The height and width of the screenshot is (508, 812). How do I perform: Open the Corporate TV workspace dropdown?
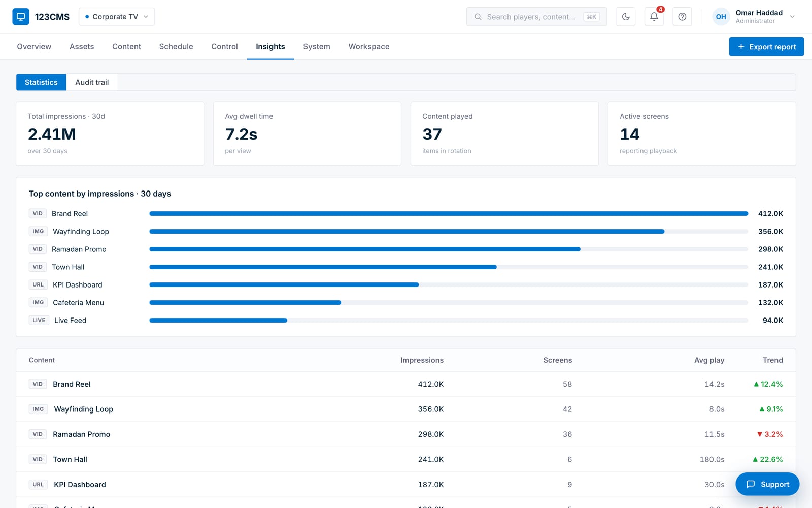coord(117,17)
